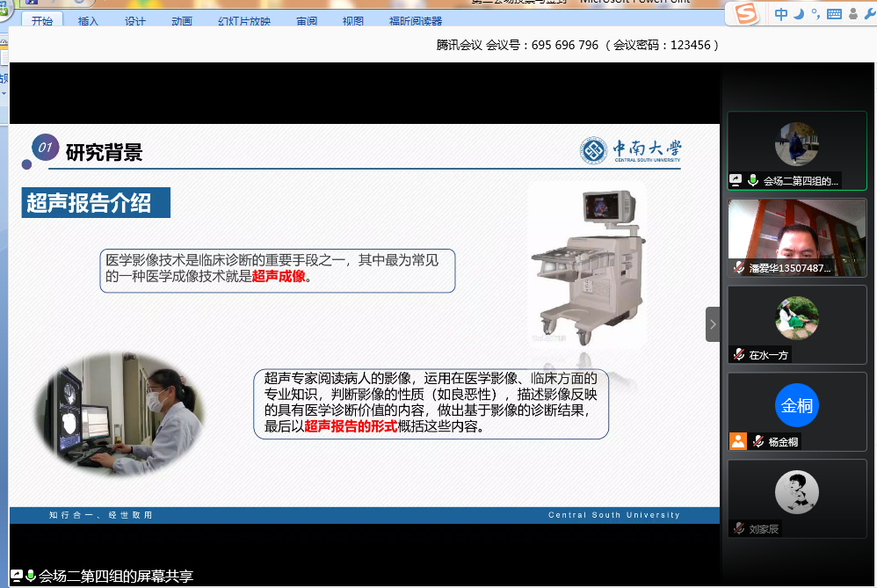Click the muted mic icon for 刘家辰
Image resolution: width=877 pixels, height=588 pixels.
740,529
